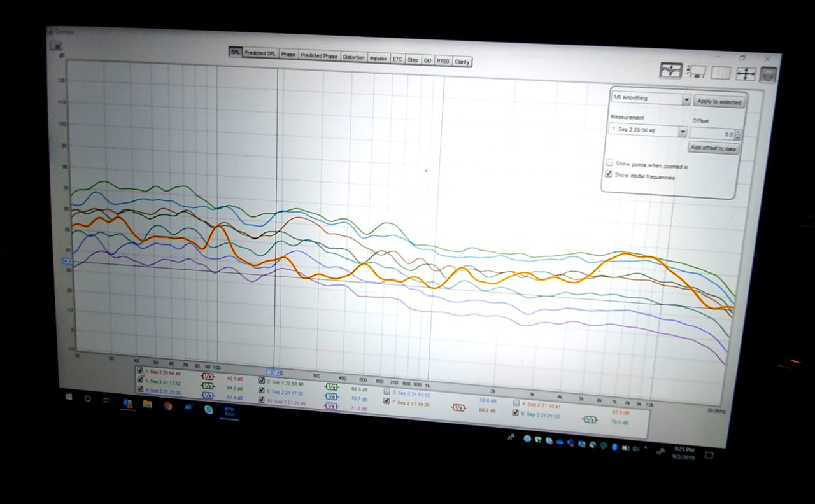Click the Add offset to data button
The width and height of the screenshot is (815, 504).
click(x=713, y=148)
